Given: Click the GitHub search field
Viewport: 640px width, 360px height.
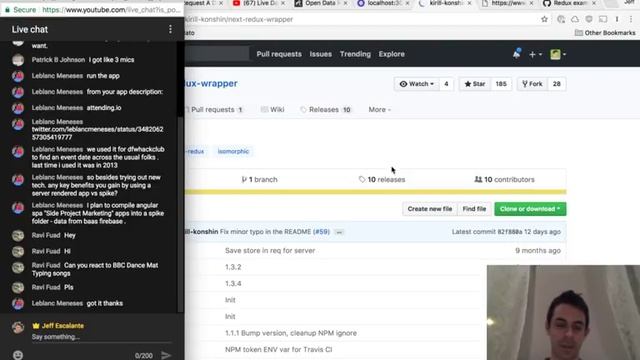Looking at the screenshot, I should coord(217,54).
